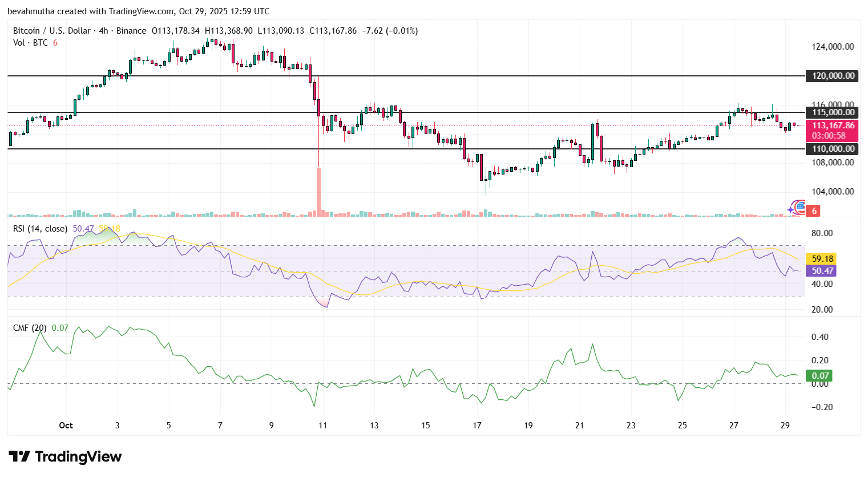The image size is (868, 478).
Task: Click the pink current price label 113,167.86
Action: tap(833, 125)
